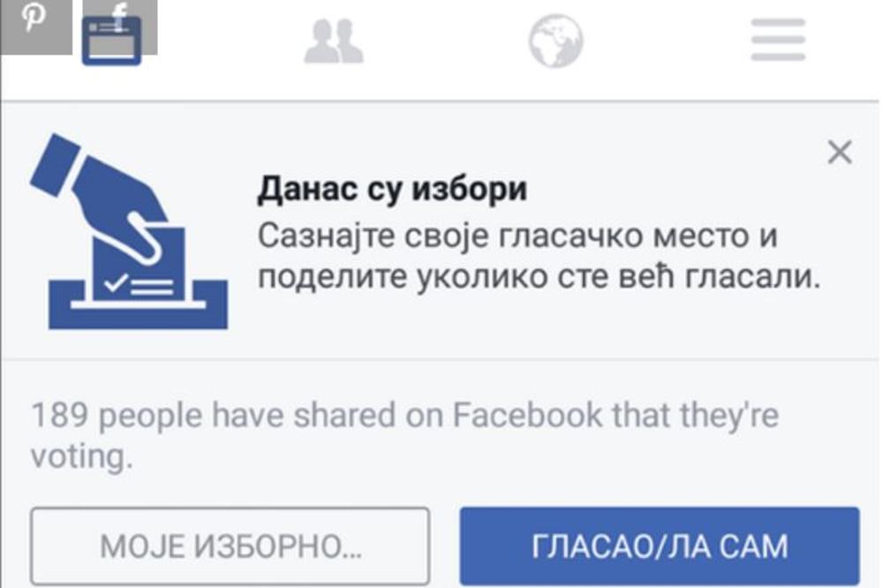Screen dimensions: 883x588
Task: Open the globe notifications icon
Action: coord(555,41)
